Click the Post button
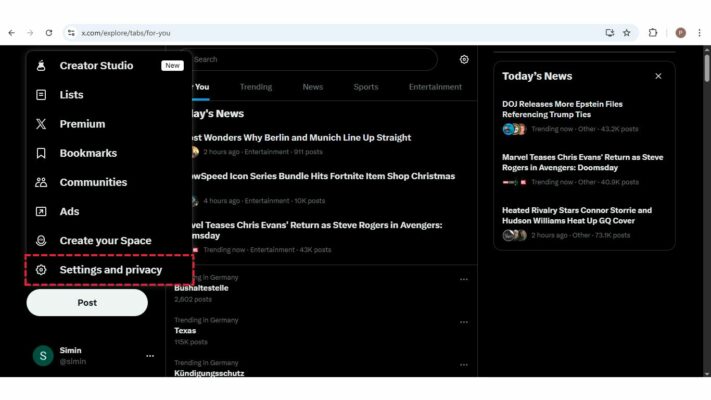Image resolution: width=711 pixels, height=400 pixels. [x=87, y=302]
